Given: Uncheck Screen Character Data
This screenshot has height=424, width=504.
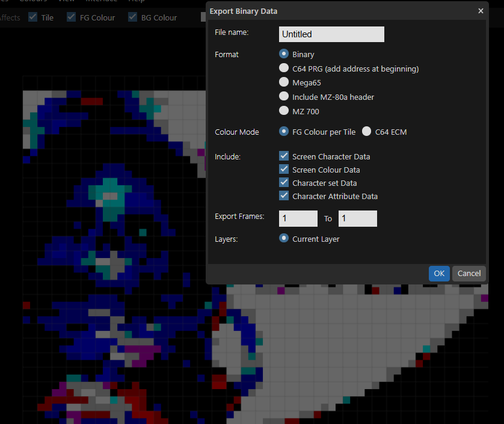Looking at the screenshot, I should click(284, 156).
